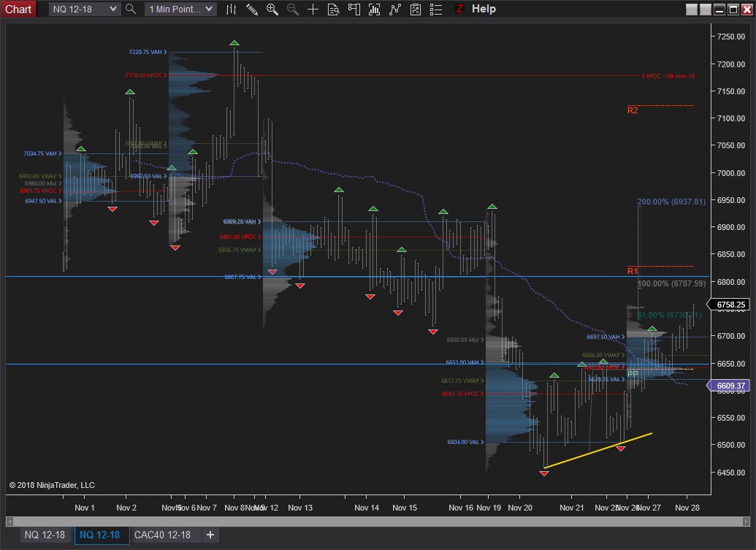
Task: Click the second grey window layout button
Action: click(706, 9)
